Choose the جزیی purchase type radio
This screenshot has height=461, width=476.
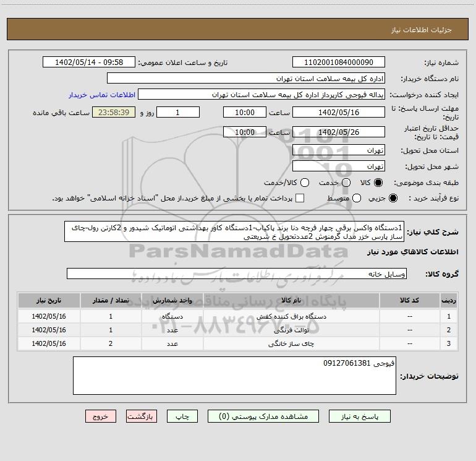click(x=393, y=199)
